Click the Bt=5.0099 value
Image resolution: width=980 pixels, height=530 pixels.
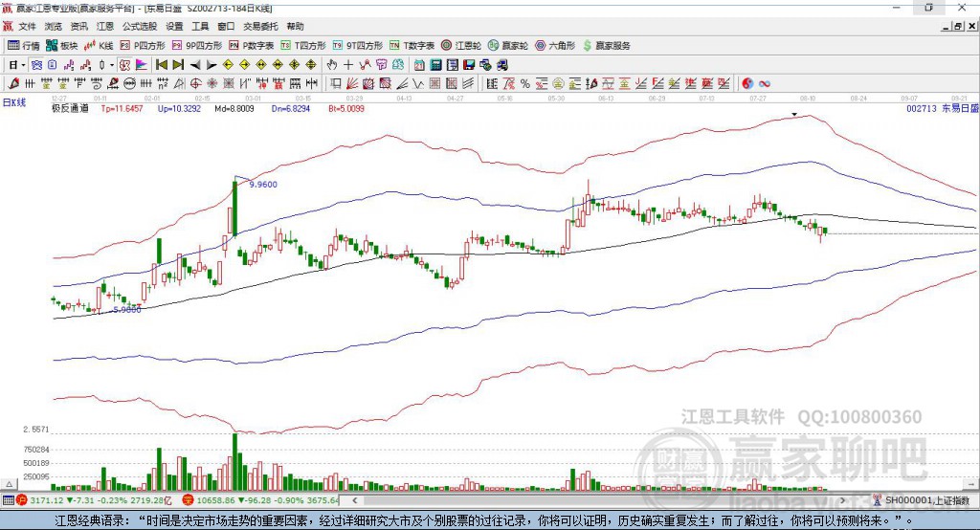(346, 109)
